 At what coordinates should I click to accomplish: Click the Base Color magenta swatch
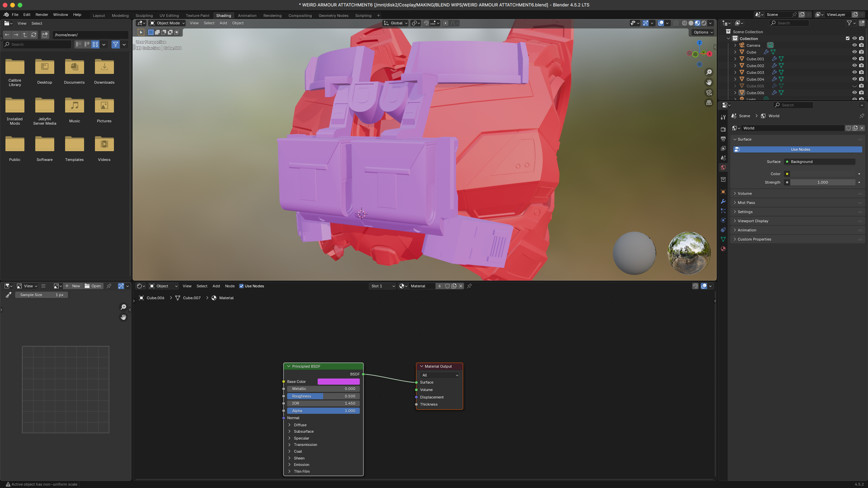[x=338, y=382]
